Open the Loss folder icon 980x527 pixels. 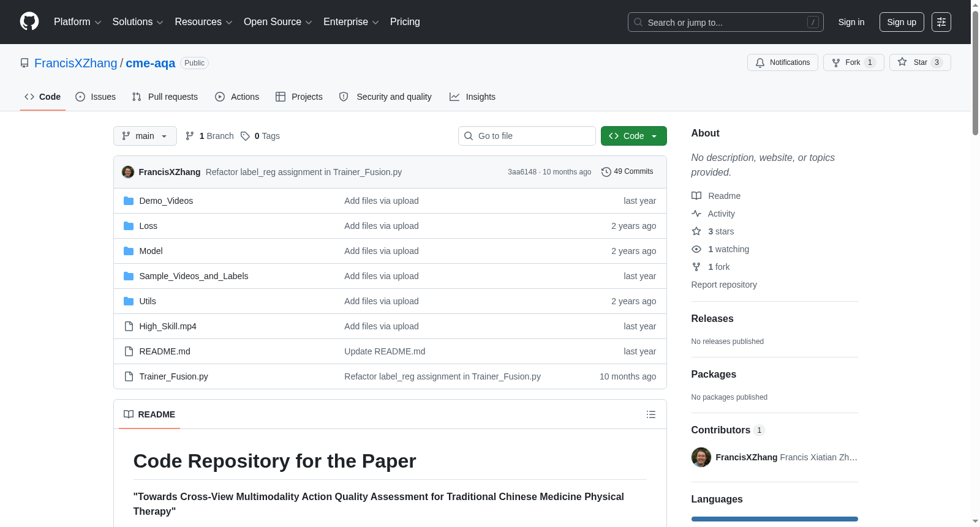point(129,226)
